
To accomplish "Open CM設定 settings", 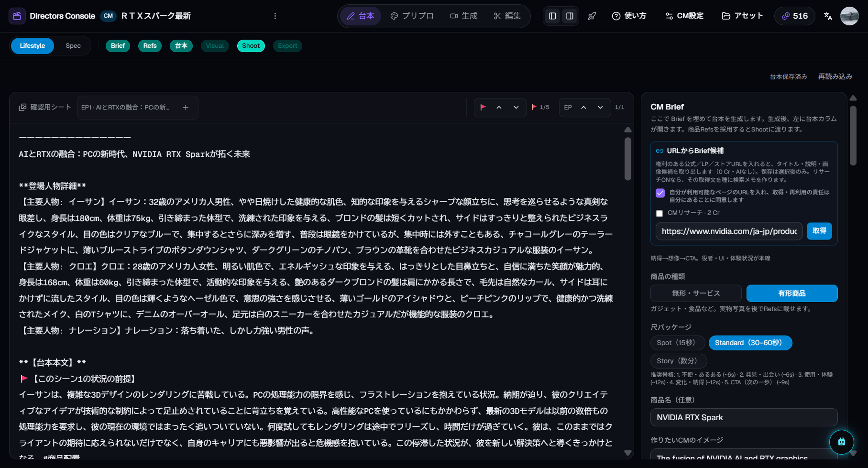I will pyautogui.click(x=684, y=16).
